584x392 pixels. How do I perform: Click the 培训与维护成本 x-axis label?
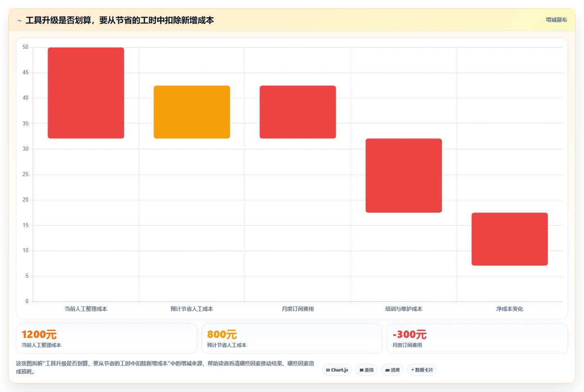(x=404, y=309)
